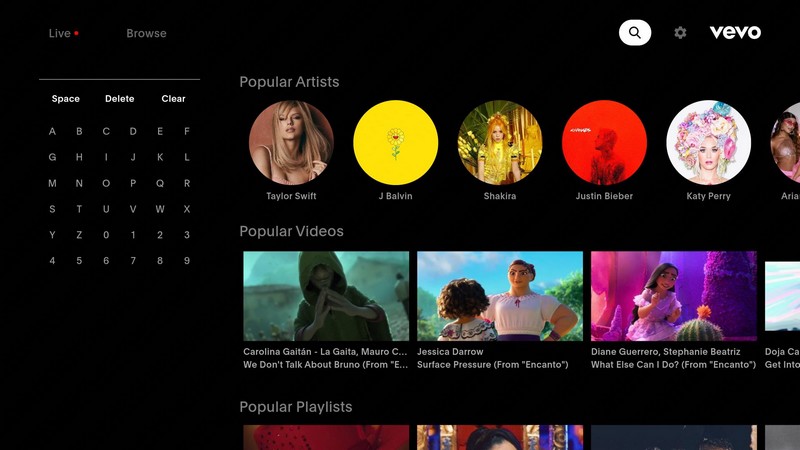800x450 pixels.
Task: Choose Justin Bieber red artist avatar
Action: (x=604, y=143)
